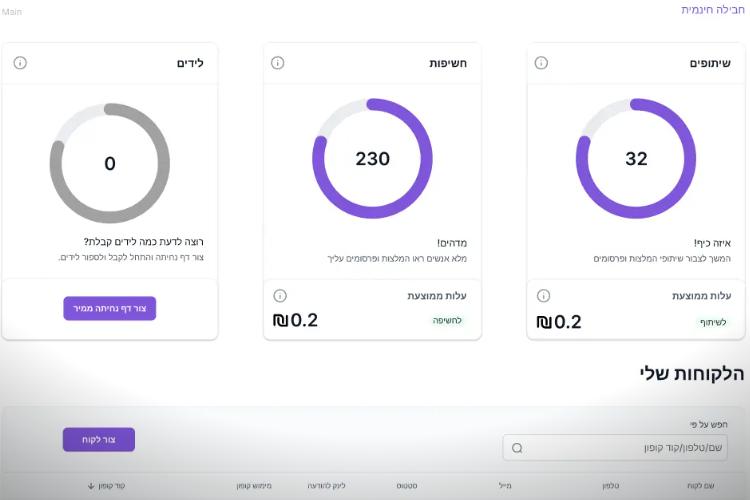This screenshot has height=500, width=750.
Task: Click the green לשיתוף tag
Action: point(713,322)
